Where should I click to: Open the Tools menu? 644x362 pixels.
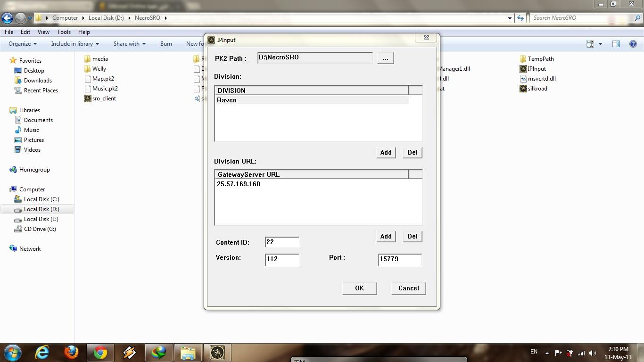(64, 32)
